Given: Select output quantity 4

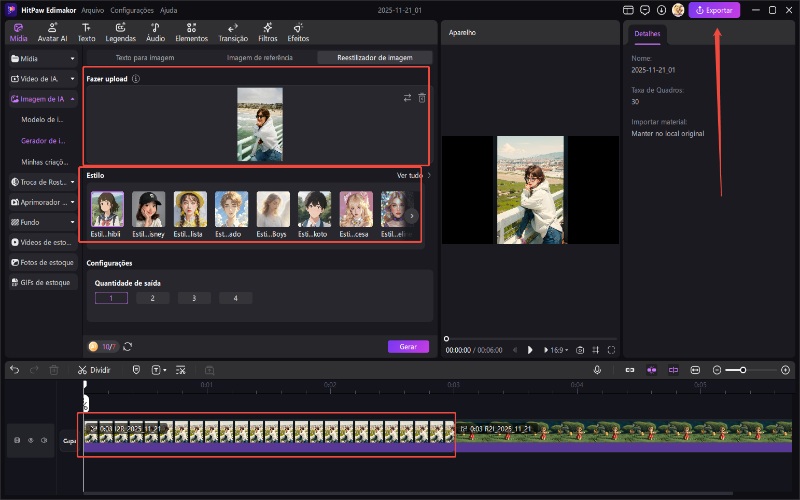Looking at the screenshot, I should (x=235, y=298).
